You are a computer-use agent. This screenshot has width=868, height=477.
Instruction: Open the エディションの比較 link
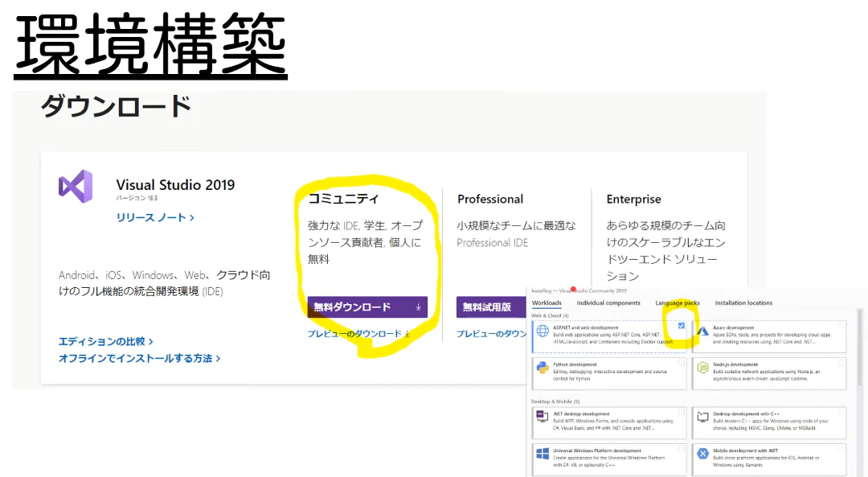pyautogui.click(x=106, y=341)
